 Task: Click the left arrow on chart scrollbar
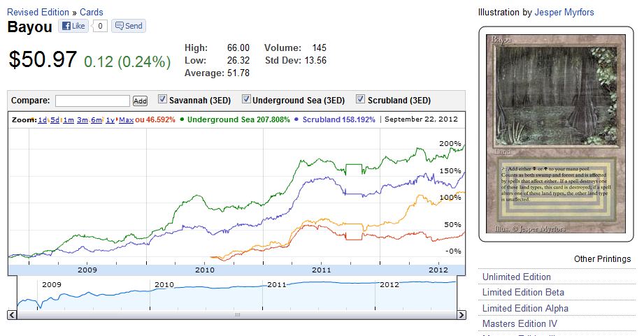point(12,315)
